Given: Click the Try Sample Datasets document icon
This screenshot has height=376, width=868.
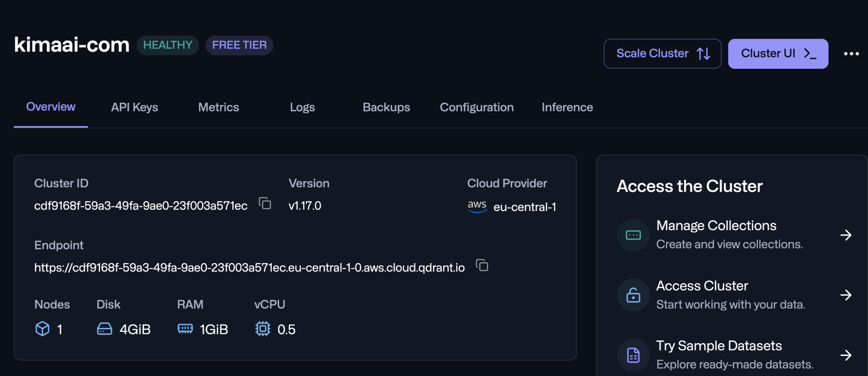Looking at the screenshot, I should pyautogui.click(x=633, y=355).
